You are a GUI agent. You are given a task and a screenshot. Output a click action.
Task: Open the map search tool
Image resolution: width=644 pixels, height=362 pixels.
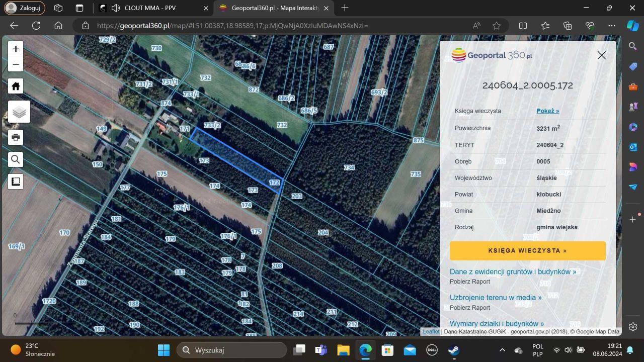(16, 159)
